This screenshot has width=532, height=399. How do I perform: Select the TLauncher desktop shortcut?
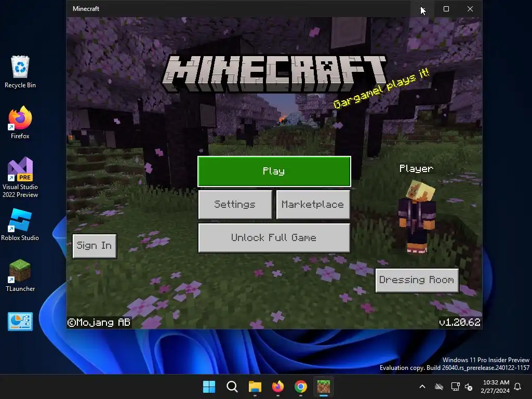[x=20, y=275]
